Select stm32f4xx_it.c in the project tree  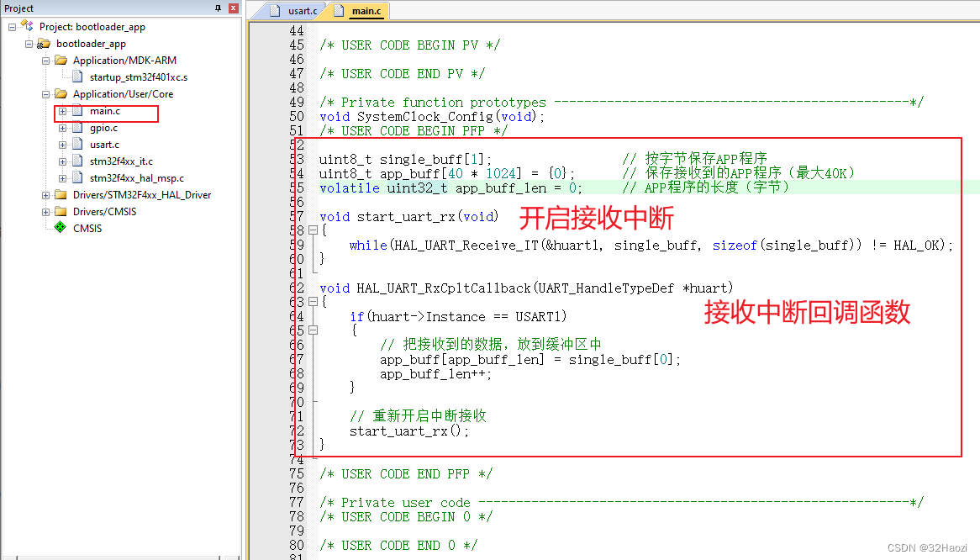(121, 161)
